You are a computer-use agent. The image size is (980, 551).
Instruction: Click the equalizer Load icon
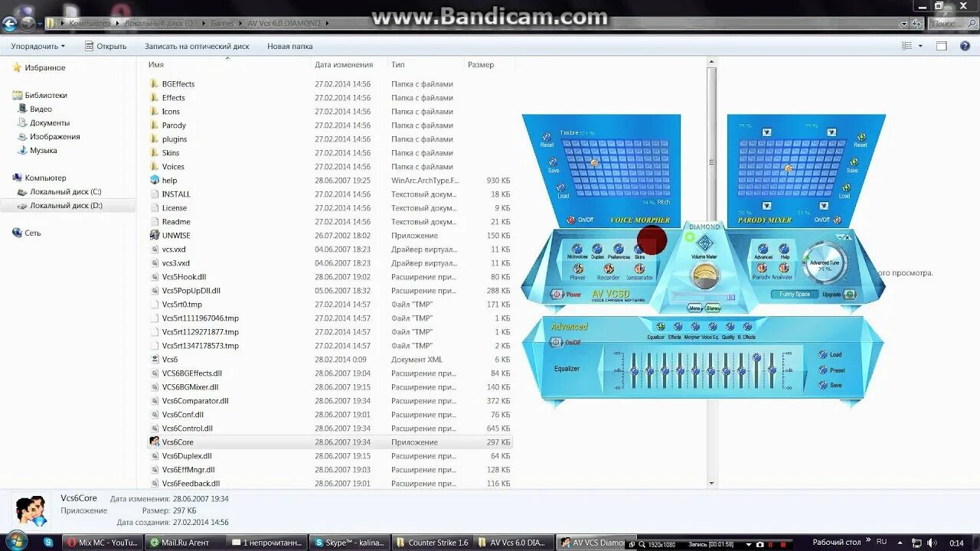(x=823, y=354)
